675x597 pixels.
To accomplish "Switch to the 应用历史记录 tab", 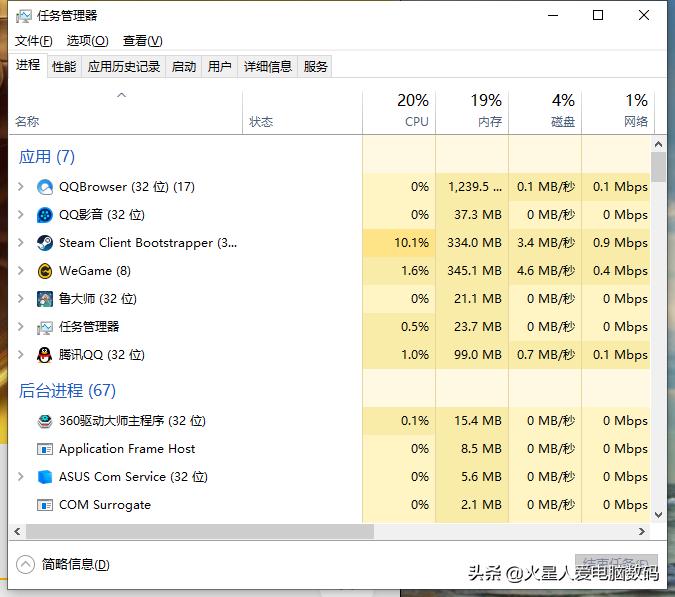I will tap(124, 66).
